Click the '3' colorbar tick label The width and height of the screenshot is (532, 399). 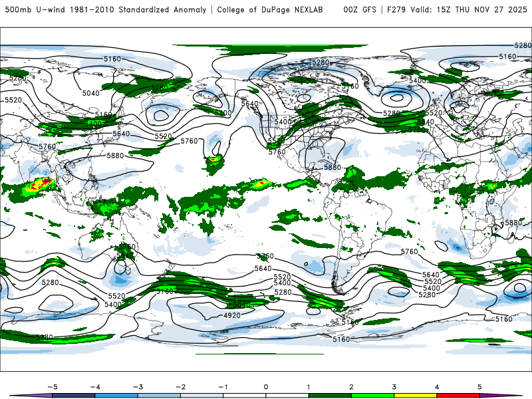click(394, 387)
